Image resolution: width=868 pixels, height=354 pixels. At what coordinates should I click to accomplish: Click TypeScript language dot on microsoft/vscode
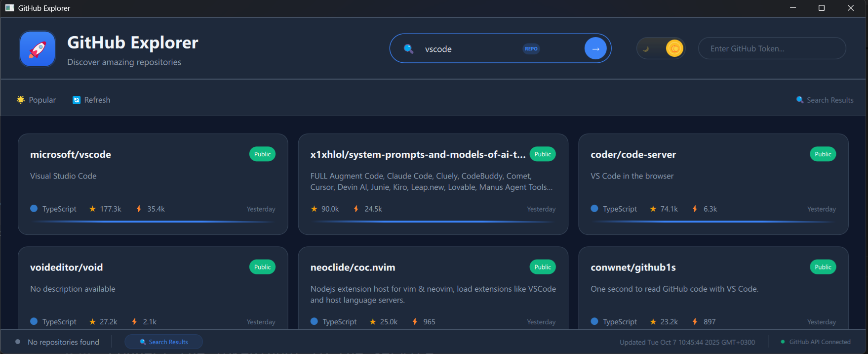pyautogui.click(x=34, y=209)
